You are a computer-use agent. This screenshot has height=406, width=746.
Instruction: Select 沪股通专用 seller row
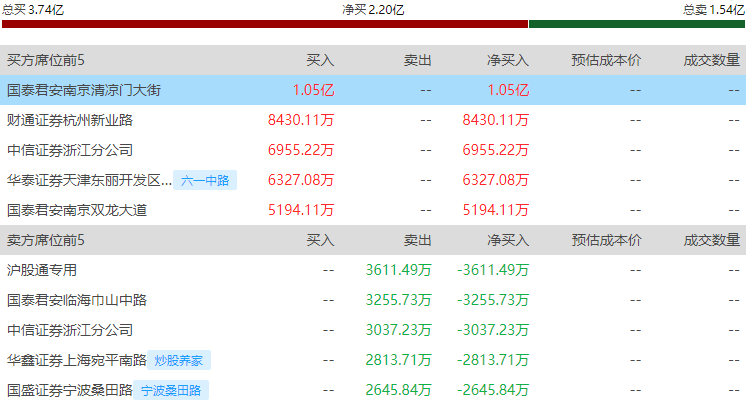click(x=373, y=270)
